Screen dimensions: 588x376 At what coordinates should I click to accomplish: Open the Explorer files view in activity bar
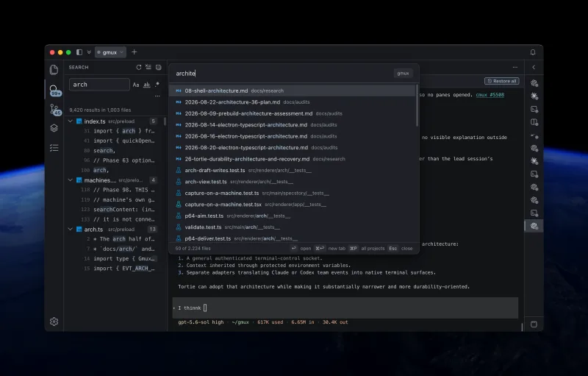(54, 69)
